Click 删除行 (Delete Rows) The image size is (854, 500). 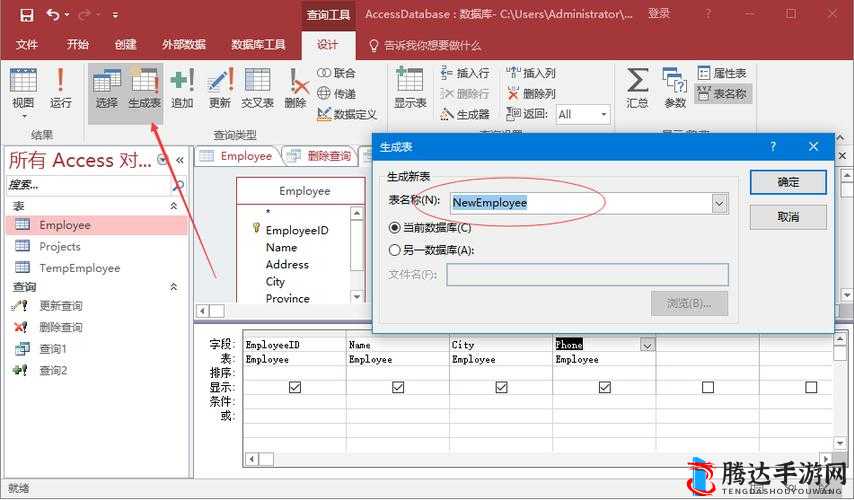pyautogui.click(x=465, y=94)
